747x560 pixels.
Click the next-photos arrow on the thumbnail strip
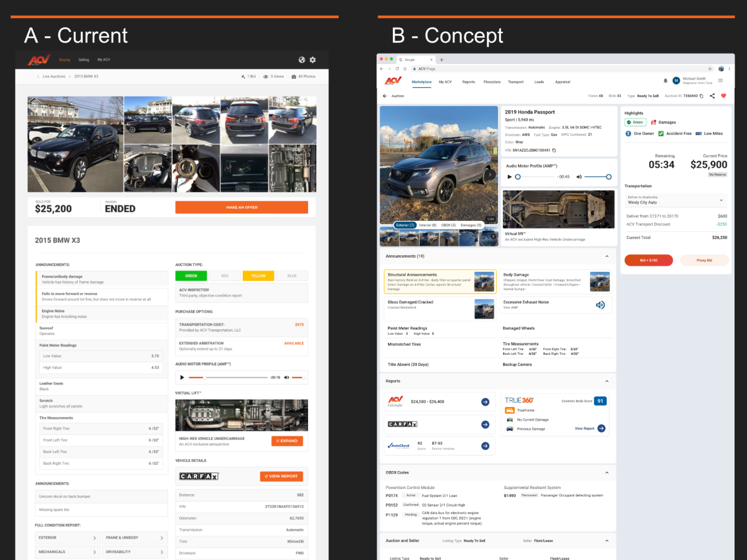[x=492, y=236]
